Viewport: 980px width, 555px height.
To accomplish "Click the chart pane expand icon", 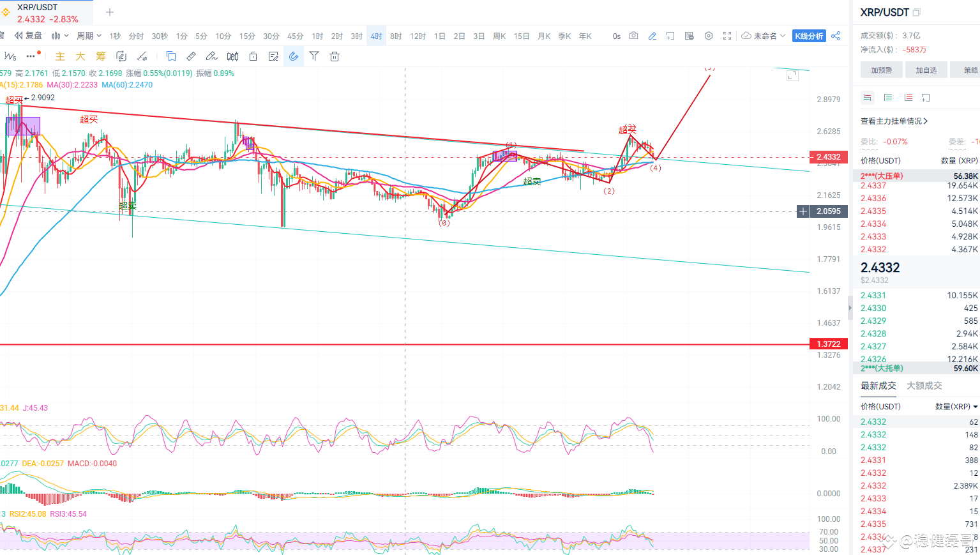I will tap(792, 75).
